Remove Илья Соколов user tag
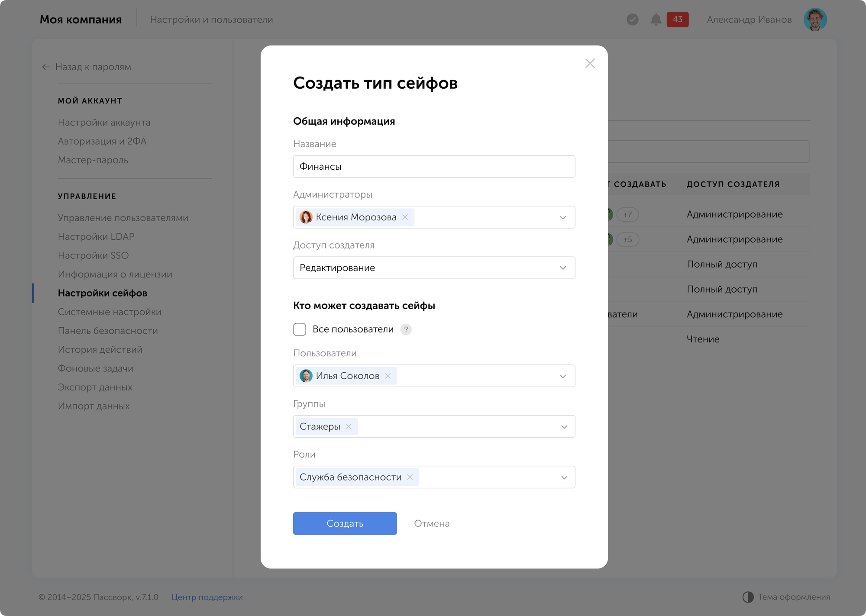Screen dimensions: 866x616 point(388,376)
